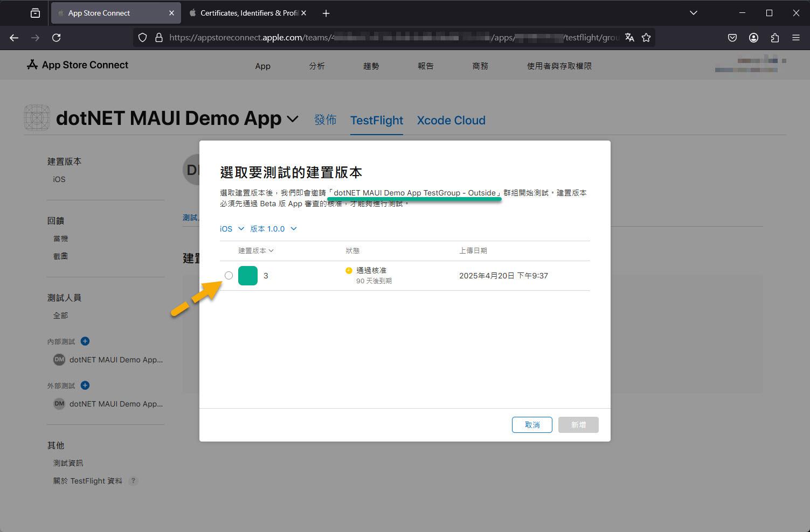Viewport: 810px width, 532px height.
Task: Sort by the 建置版本 column header
Action: coord(256,250)
